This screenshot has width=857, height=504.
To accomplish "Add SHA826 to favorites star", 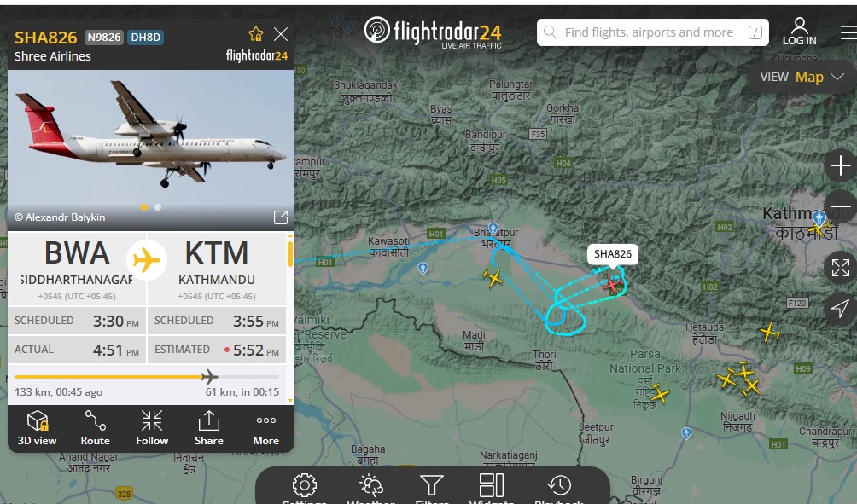I will [256, 34].
